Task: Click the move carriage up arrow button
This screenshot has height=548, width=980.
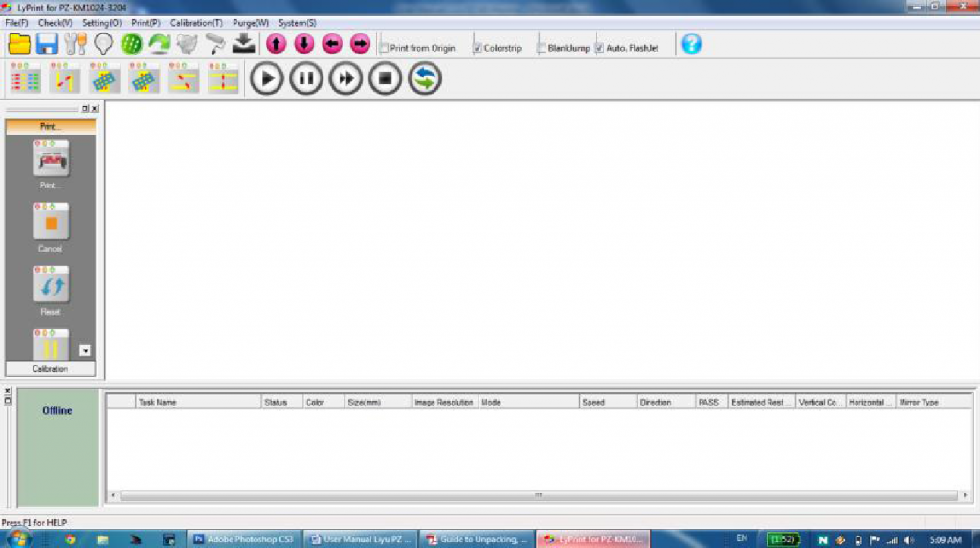Action: 277,44
